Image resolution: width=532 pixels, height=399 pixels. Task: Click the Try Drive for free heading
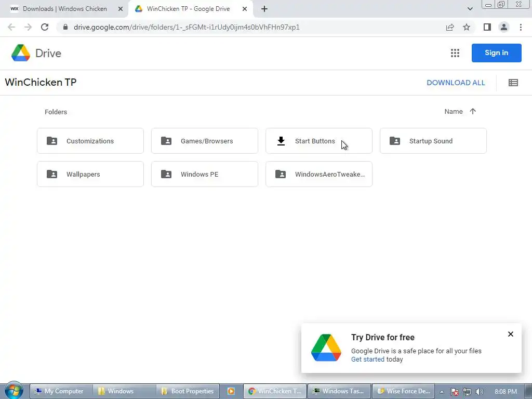383,337
